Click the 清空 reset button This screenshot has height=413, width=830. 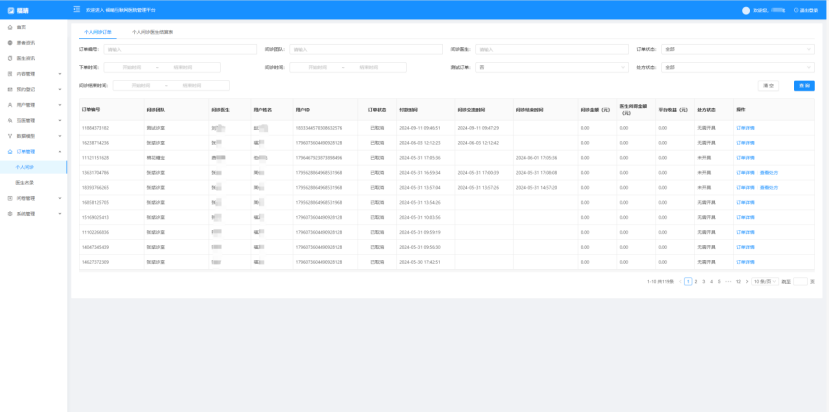[x=768, y=86]
